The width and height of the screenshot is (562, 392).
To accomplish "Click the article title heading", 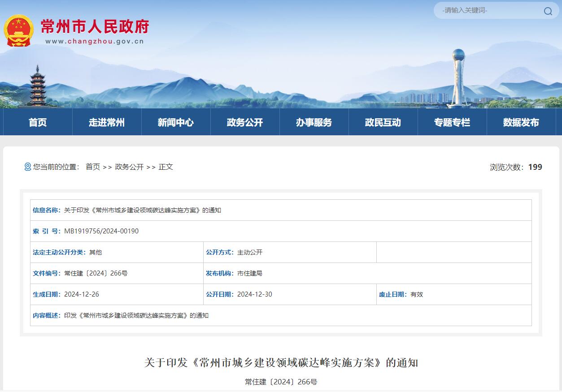I will [281, 362].
